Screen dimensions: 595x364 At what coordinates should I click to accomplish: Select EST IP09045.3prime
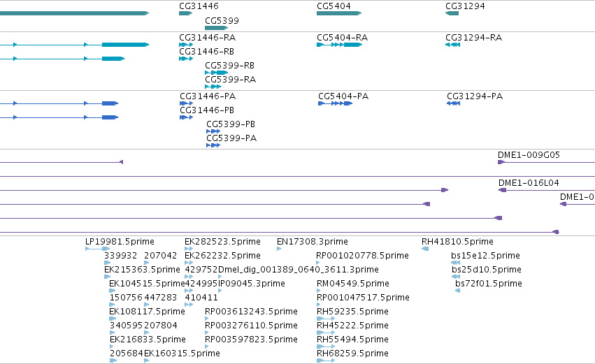[252, 284]
